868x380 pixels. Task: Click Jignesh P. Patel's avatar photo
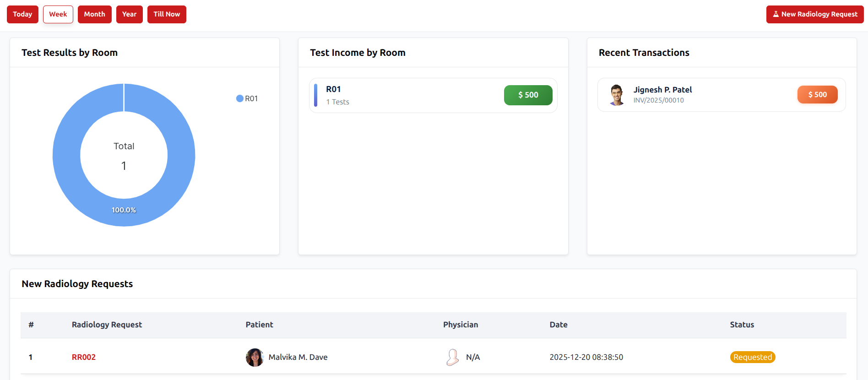[617, 95]
